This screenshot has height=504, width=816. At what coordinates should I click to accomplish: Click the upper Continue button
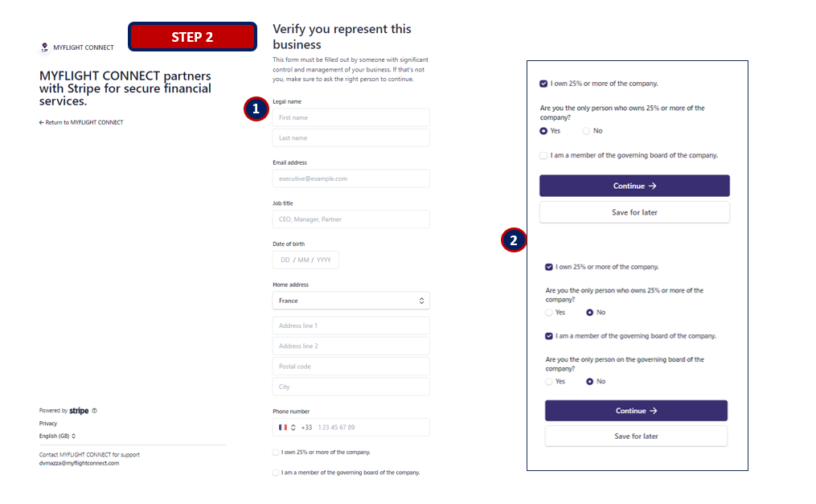coord(634,186)
